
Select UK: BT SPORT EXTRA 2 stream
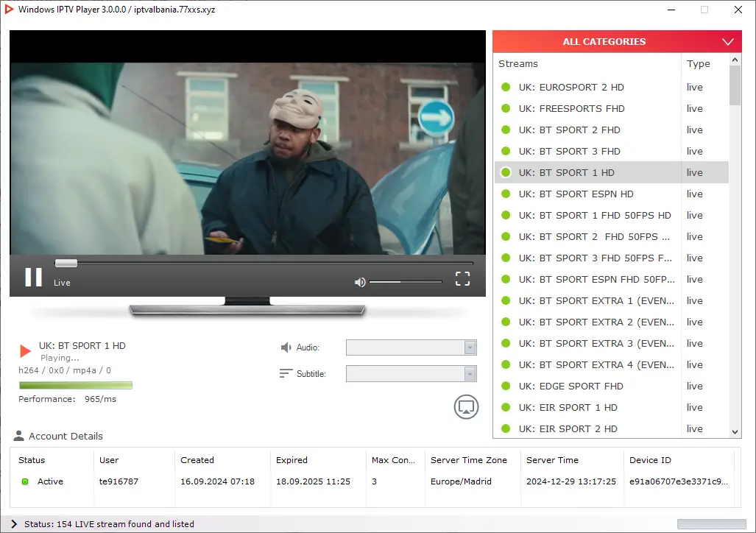click(612, 322)
